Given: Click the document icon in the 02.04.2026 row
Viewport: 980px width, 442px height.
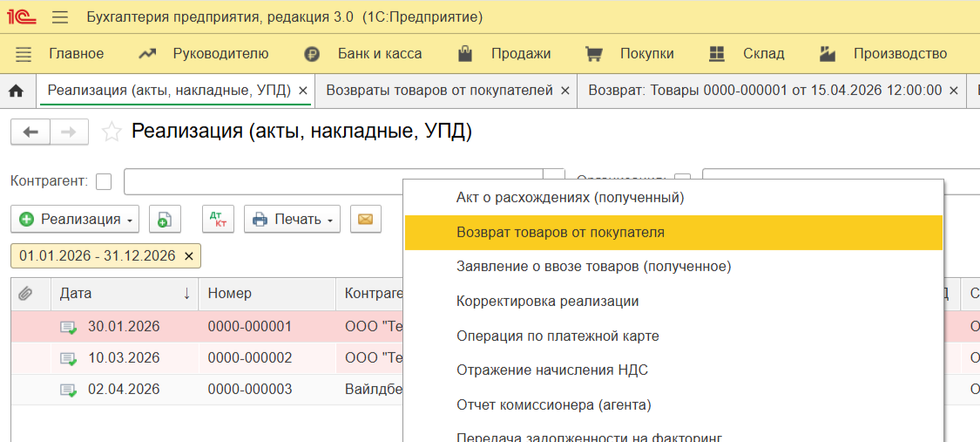Looking at the screenshot, I should point(68,390).
